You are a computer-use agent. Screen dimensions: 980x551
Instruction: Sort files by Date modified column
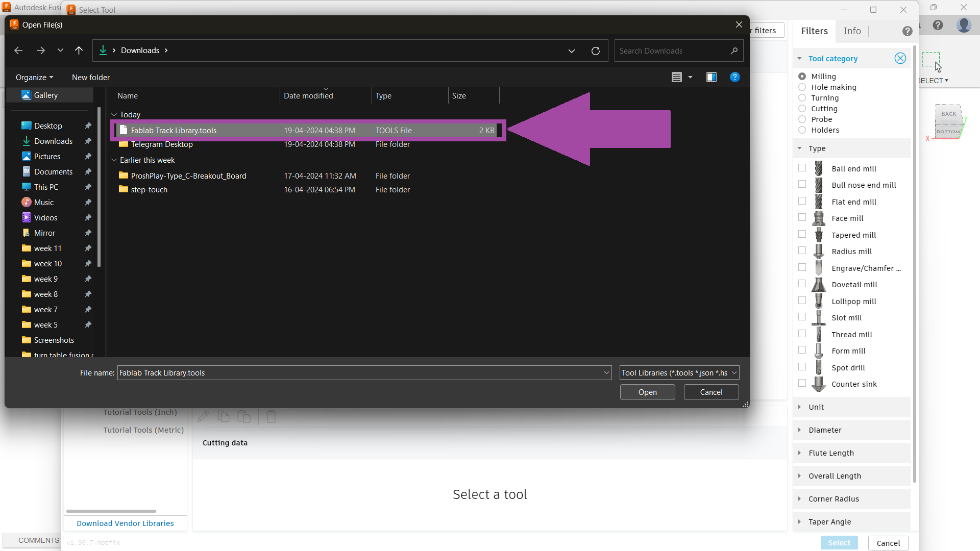308,96
